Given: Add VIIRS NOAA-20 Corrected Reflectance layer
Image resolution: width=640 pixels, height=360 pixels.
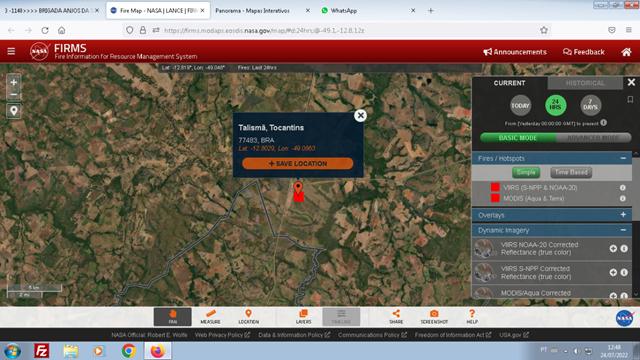Looking at the screenshot, I should coord(613,248).
